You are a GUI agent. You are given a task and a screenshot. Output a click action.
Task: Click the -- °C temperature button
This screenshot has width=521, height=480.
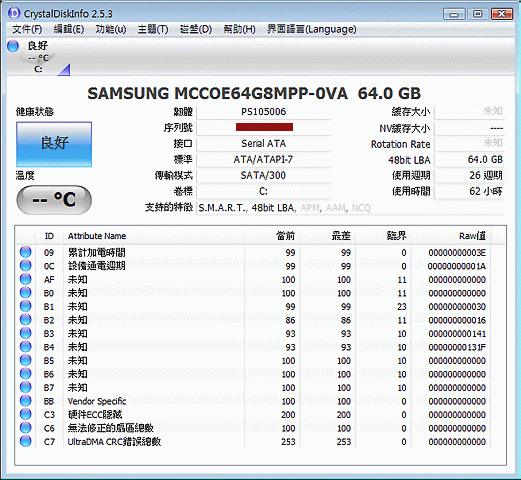[54, 200]
